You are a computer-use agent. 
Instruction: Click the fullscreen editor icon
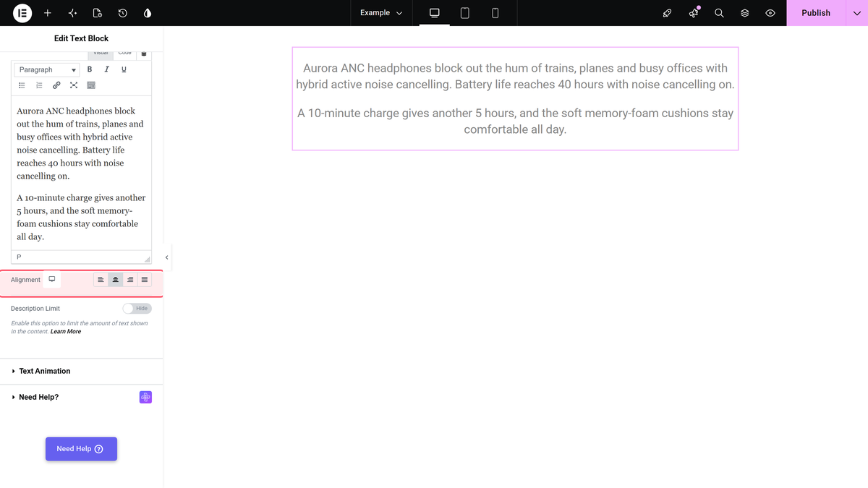[x=74, y=85]
